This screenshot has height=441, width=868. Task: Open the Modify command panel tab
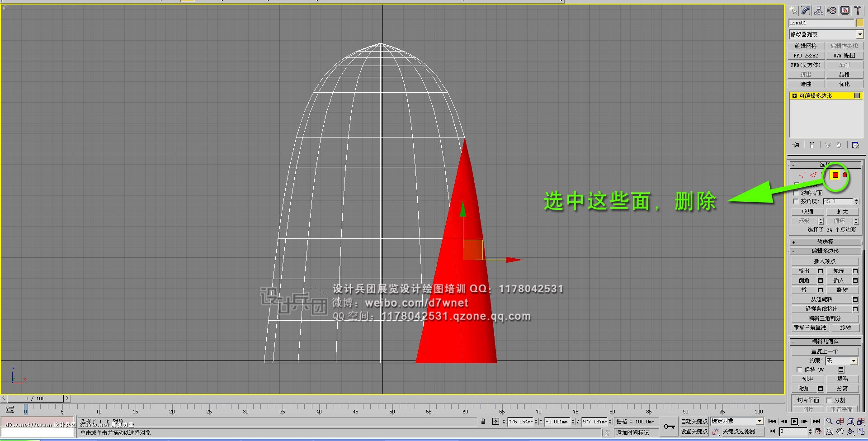coord(806,10)
